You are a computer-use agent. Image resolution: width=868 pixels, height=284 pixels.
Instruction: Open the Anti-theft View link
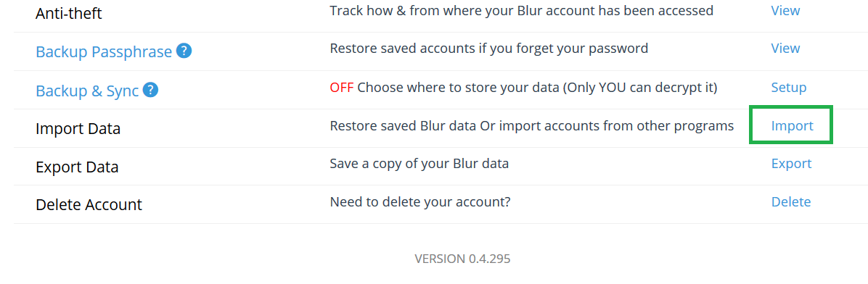click(785, 10)
